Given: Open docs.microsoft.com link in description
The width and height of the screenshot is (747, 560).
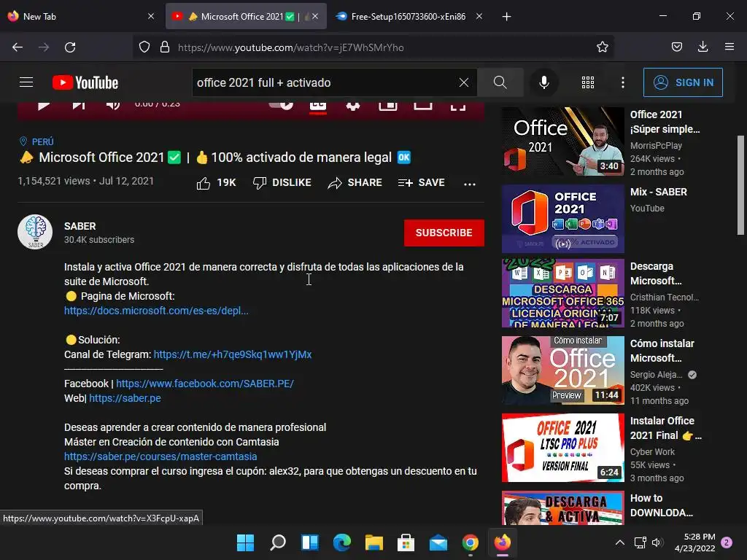Looking at the screenshot, I should pos(156,311).
